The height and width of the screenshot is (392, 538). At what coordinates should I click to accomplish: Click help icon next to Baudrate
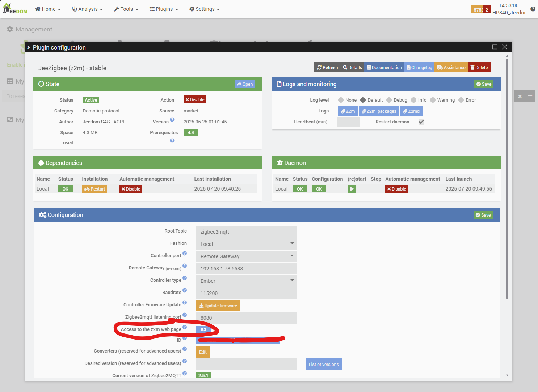coord(185,290)
